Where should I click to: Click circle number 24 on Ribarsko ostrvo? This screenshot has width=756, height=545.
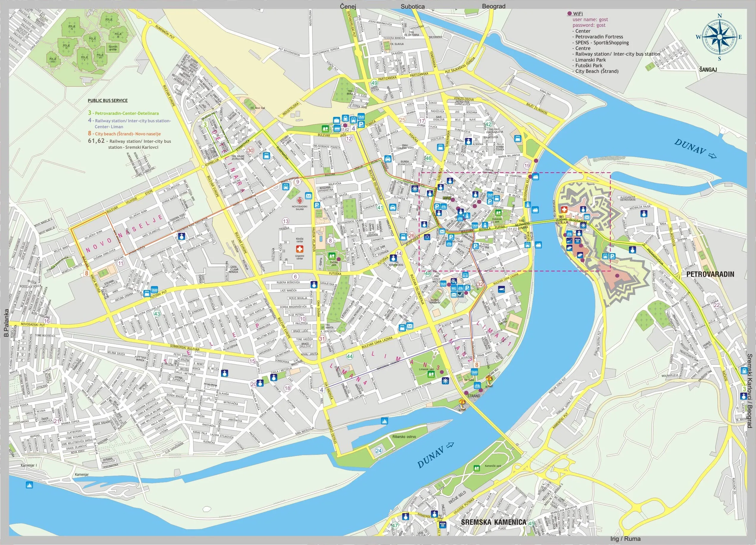tap(379, 451)
